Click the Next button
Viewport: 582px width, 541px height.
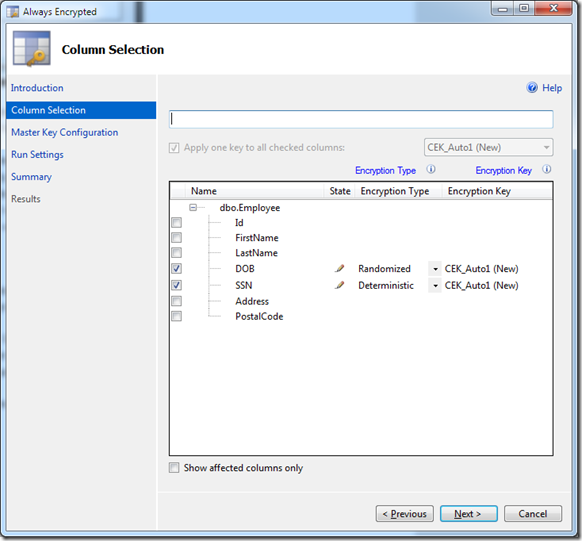(468, 514)
